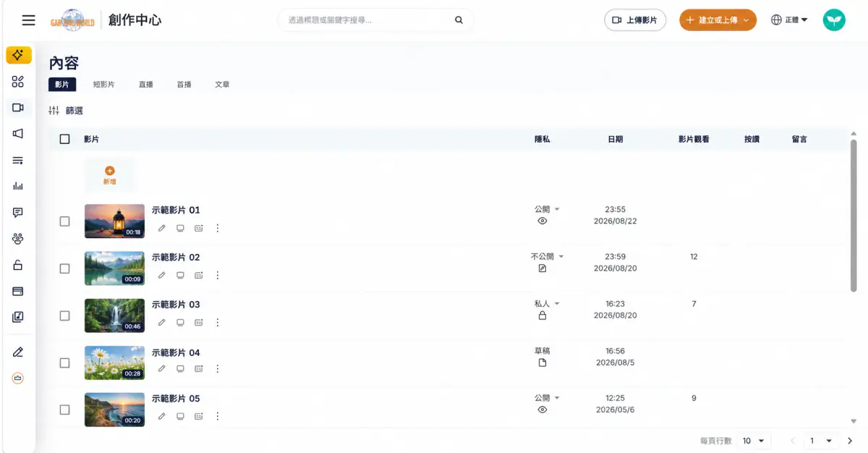Open subtitles icon for 示範影片 02
The image size is (868, 453).
[199, 275]
